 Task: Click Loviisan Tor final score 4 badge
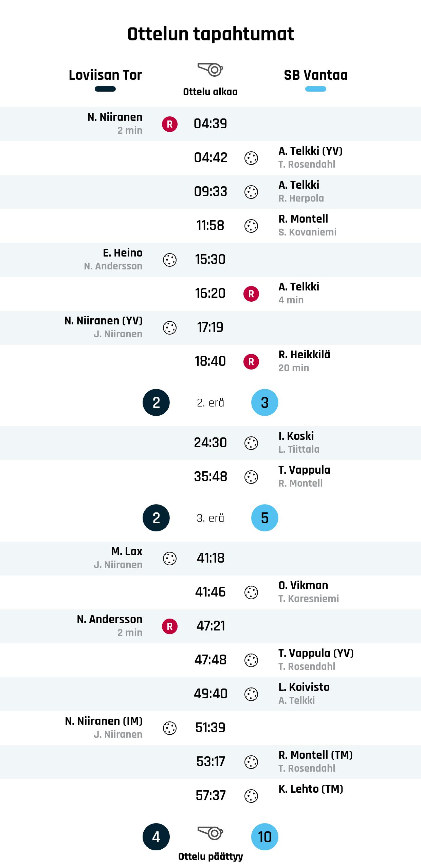[x=156, y=837]
